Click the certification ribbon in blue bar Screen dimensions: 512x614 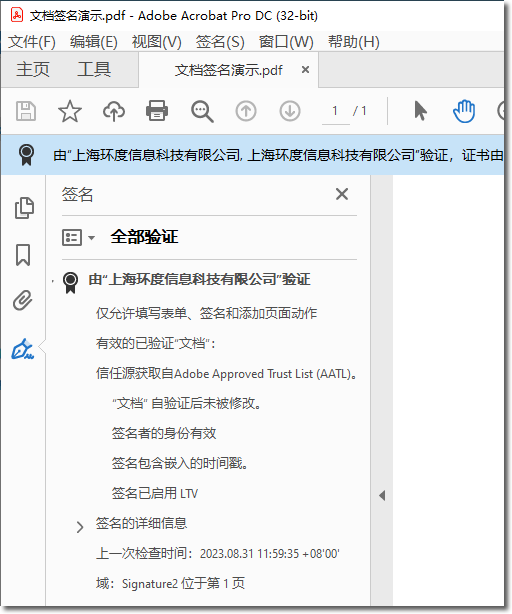(26, 155)
